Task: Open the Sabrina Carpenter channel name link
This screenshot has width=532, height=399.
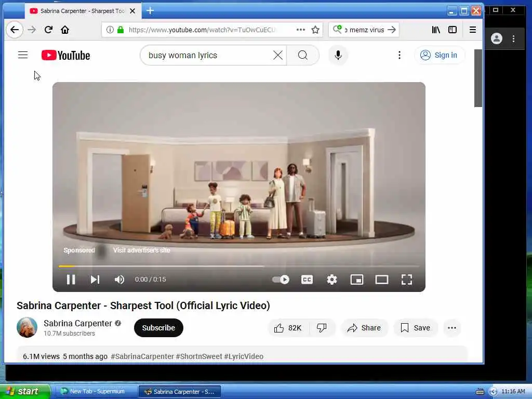Action: coord(78,323)
